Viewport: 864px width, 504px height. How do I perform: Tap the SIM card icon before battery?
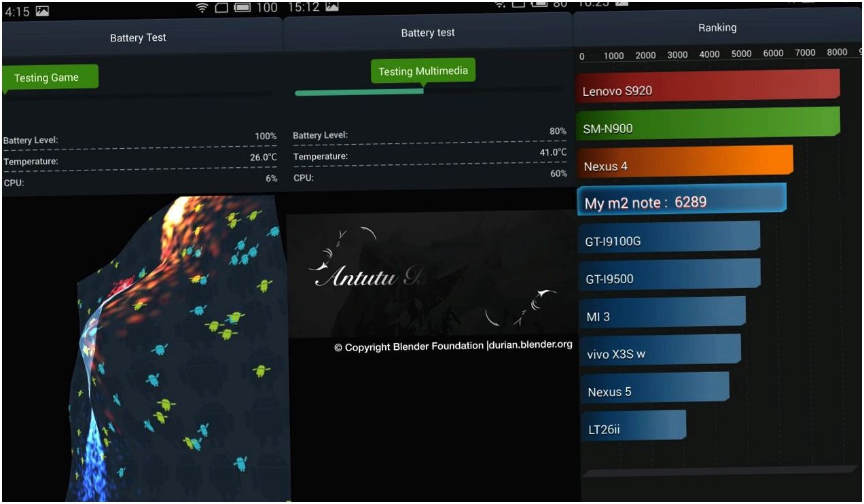[x=221, y=8]
